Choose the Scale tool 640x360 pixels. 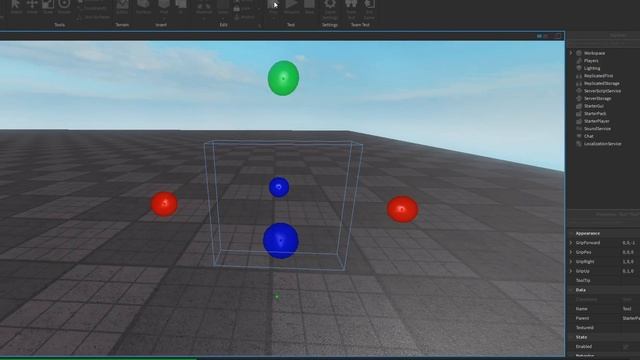[48, 7]
